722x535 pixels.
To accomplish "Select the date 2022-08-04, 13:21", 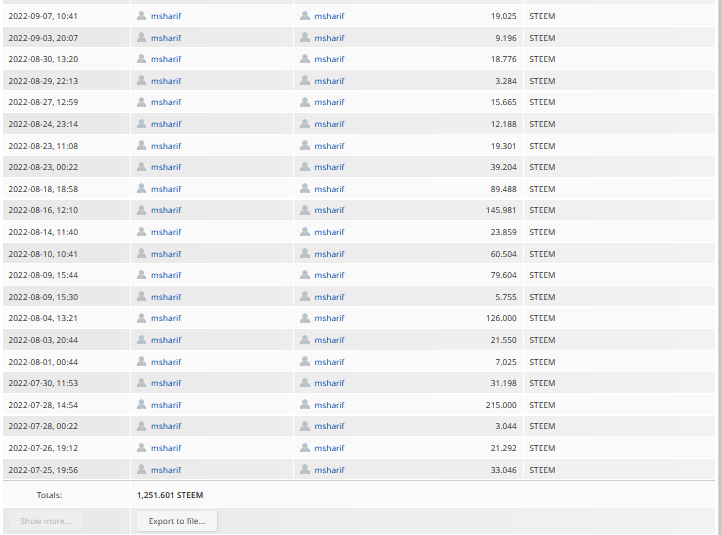I will point(43,318).
